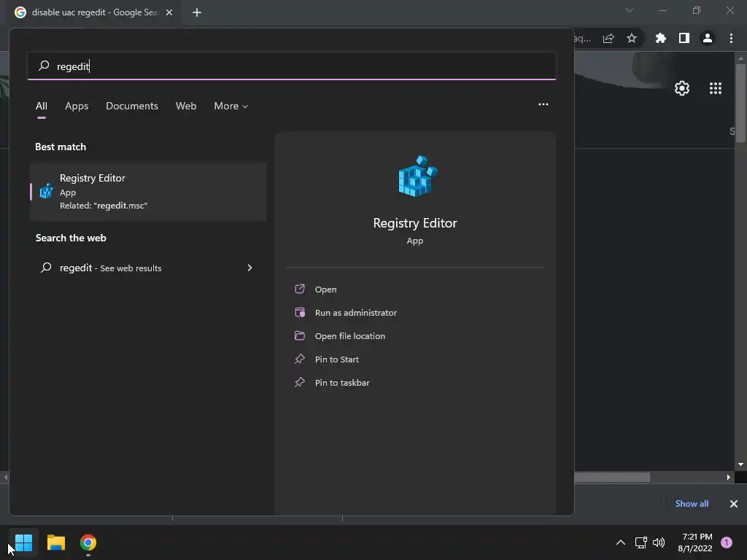Expand web results chevron for regedit

point(249,268)
